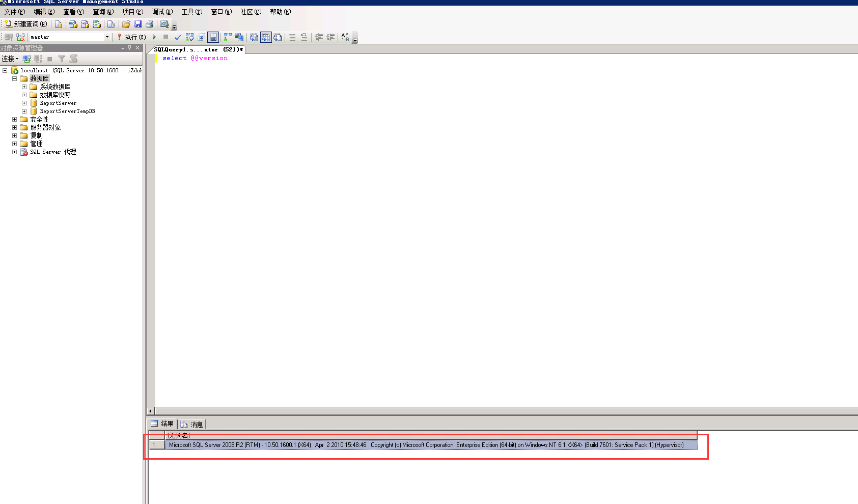The width and height of the screenshot is (858, 504).
Task: Click the printer icon in the toolbar
Action: click(x=150, y=24)
